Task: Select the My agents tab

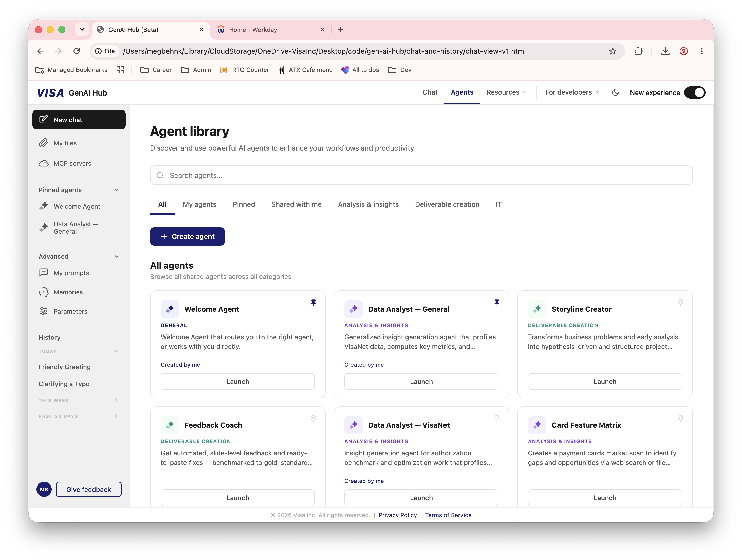Action: point(200,204)
